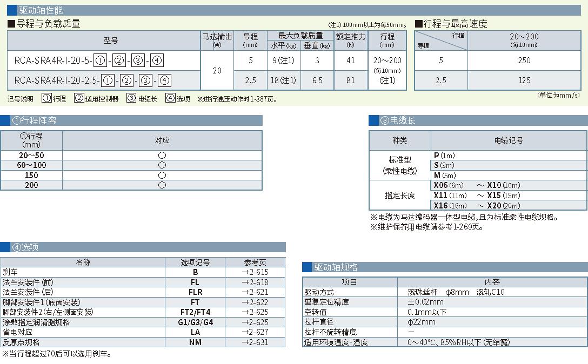
Task: Click cable code M (5m)
Action: [445, 175]
